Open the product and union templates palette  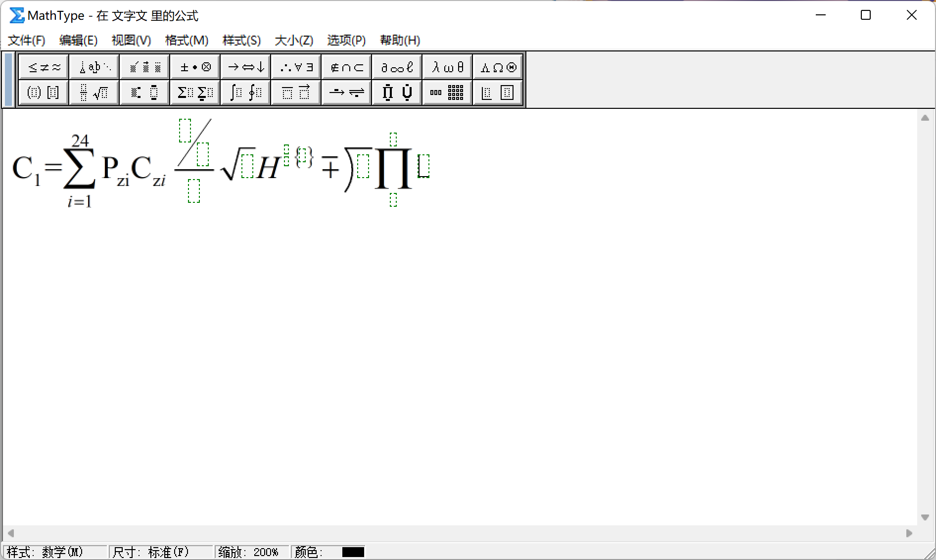pos(396,93)
